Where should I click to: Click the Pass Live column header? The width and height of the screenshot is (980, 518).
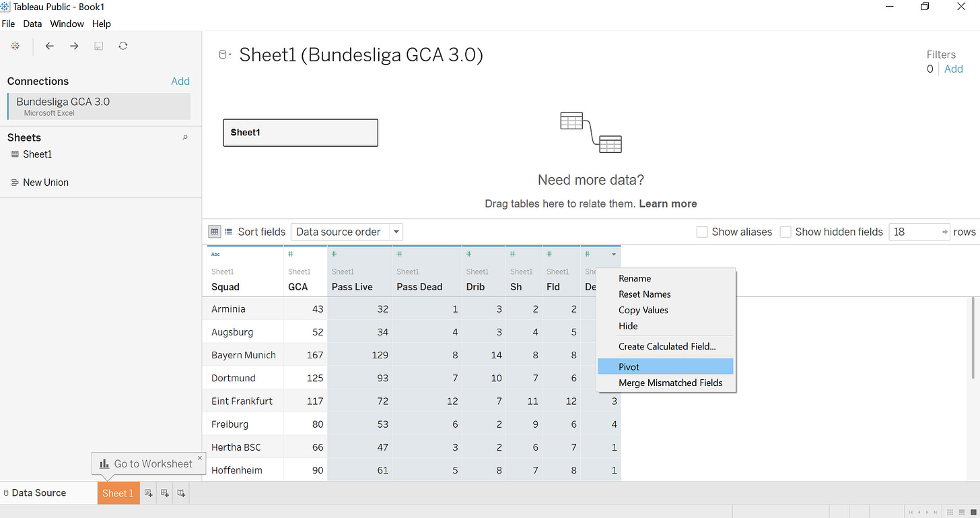[x=359, y=271]
